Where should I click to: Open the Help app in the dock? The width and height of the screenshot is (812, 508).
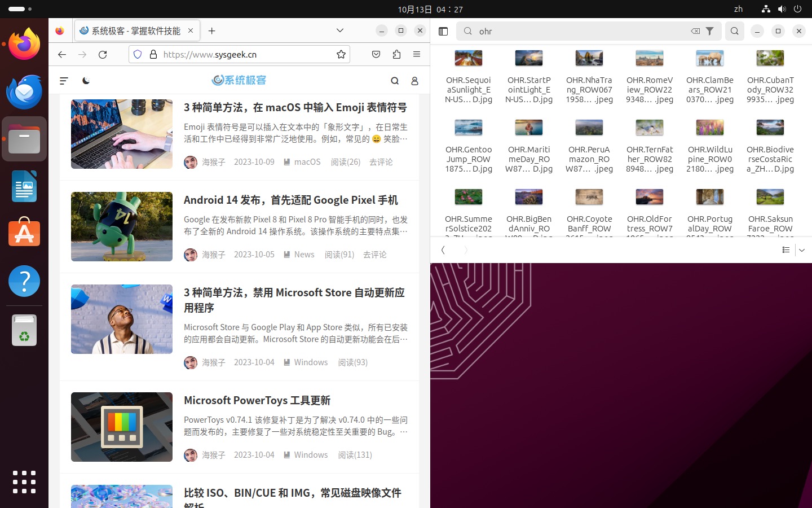24,281
